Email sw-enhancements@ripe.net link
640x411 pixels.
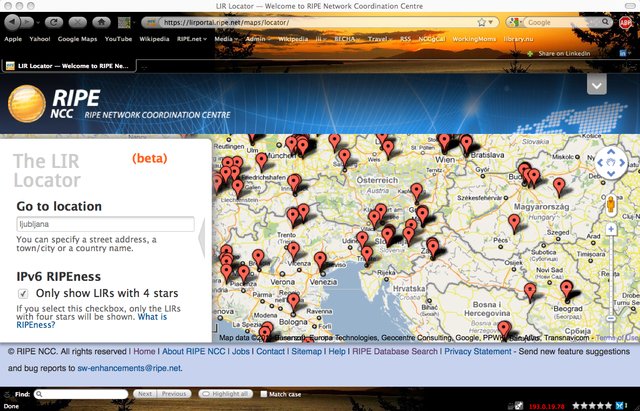point(129,368)
